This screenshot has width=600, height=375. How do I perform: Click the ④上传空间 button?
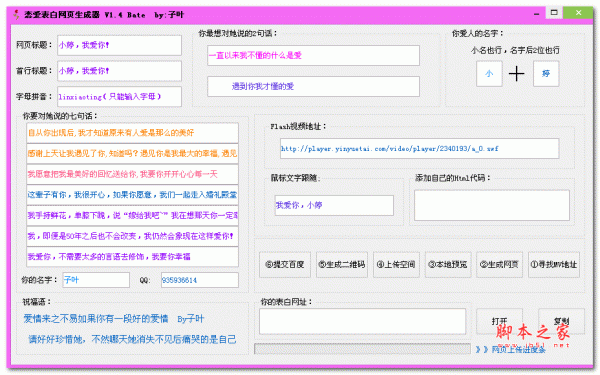pyautogui.click(x=396, y=264)
